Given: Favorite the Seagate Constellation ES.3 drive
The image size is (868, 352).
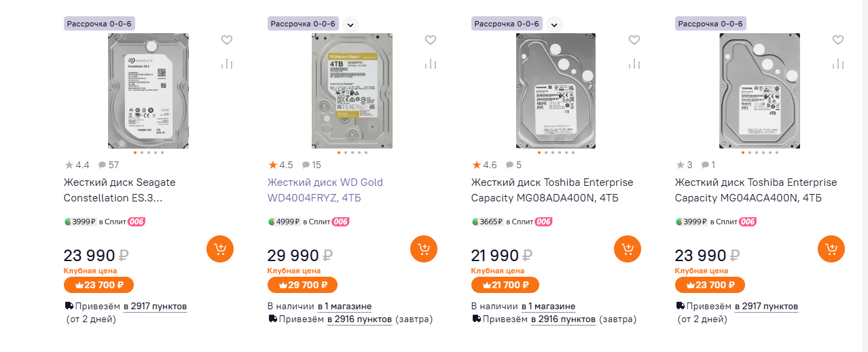Looking at the screenshot, I should 227,40.
